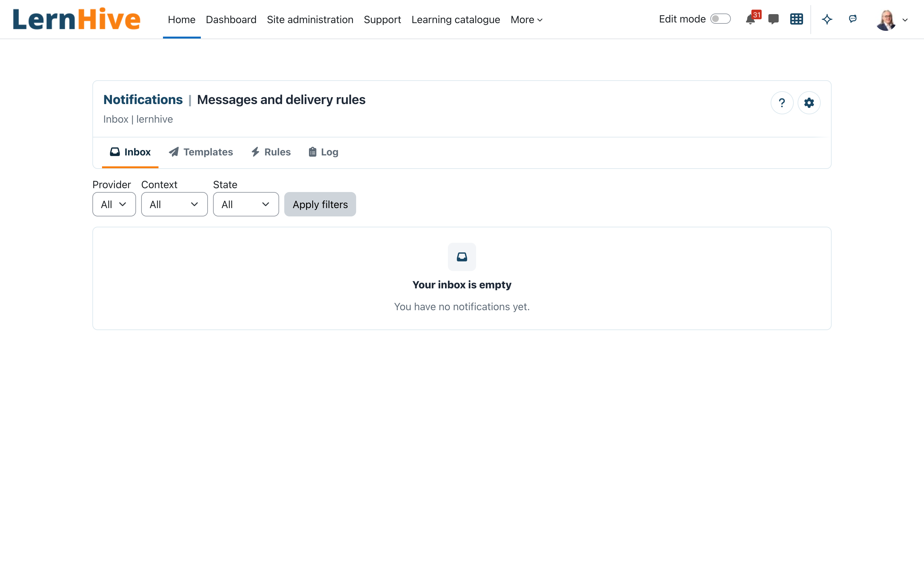Click 'Messages and delivery rules' heading
The image size is (924, 578).
click(x=281, y=100)
